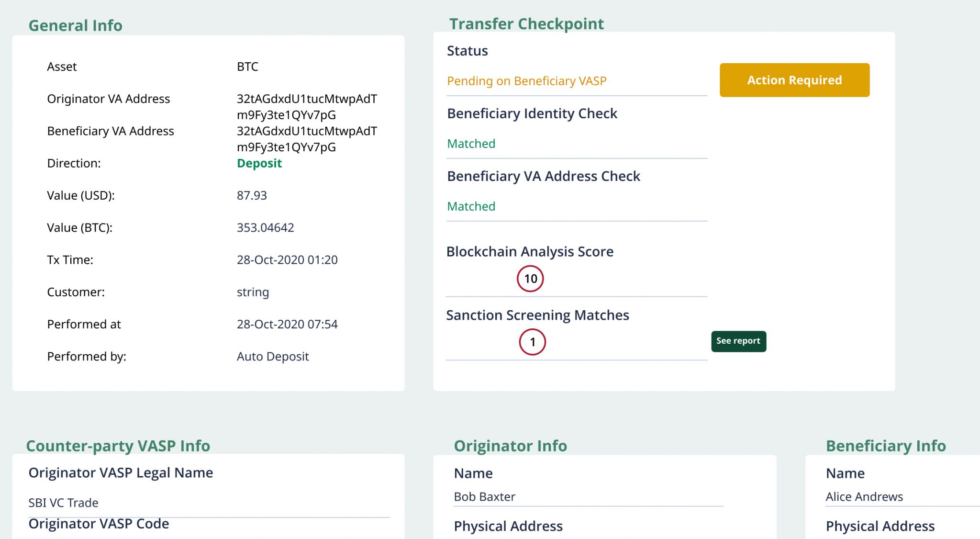Select the Originator VA Address value
This screenshot has height=539, width=980.
(x=307, y=107)
